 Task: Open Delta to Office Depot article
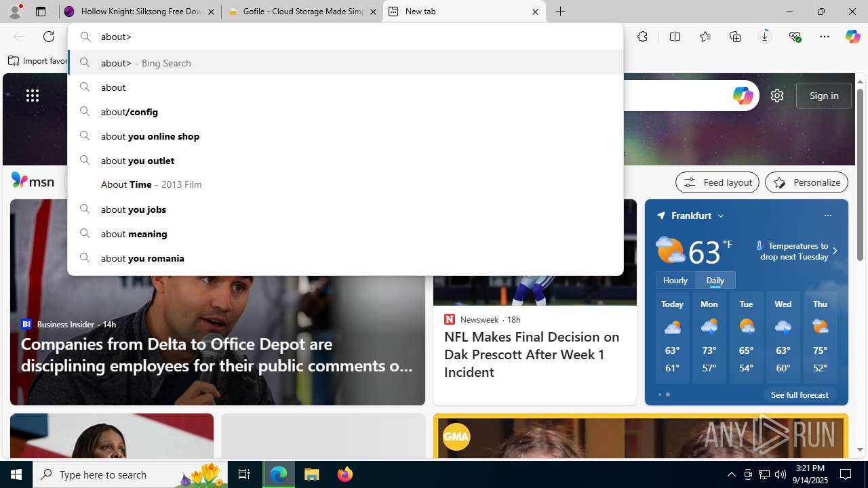click(217, 354)
